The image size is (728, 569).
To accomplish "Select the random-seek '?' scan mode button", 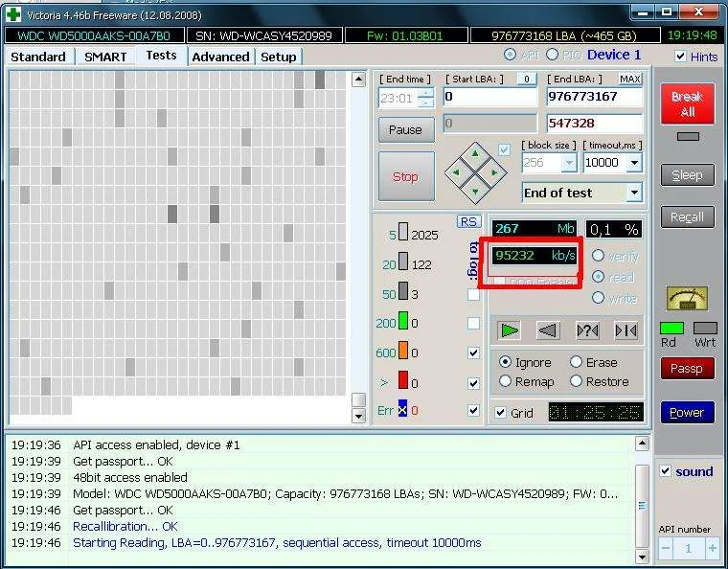I will [587, 330].
